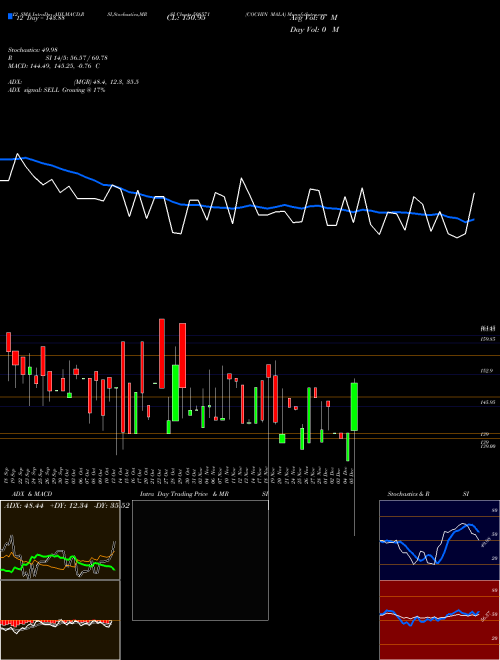Click the large green candlestick at far right
The height and width of the screenshot is (660, 500).
pyautogui.click(x=354, y=407)
